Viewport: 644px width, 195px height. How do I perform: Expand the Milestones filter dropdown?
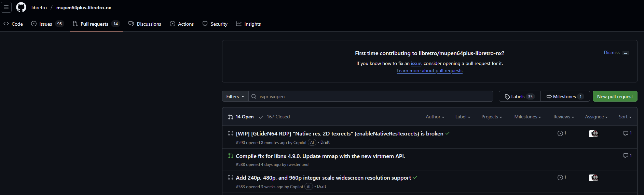pos(527,117)
